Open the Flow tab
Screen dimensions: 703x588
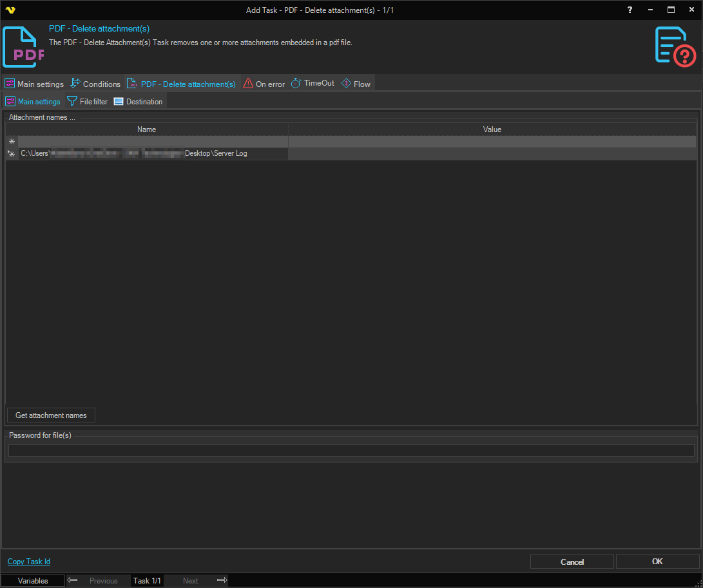pyautogui.click(x=356, y=84)
